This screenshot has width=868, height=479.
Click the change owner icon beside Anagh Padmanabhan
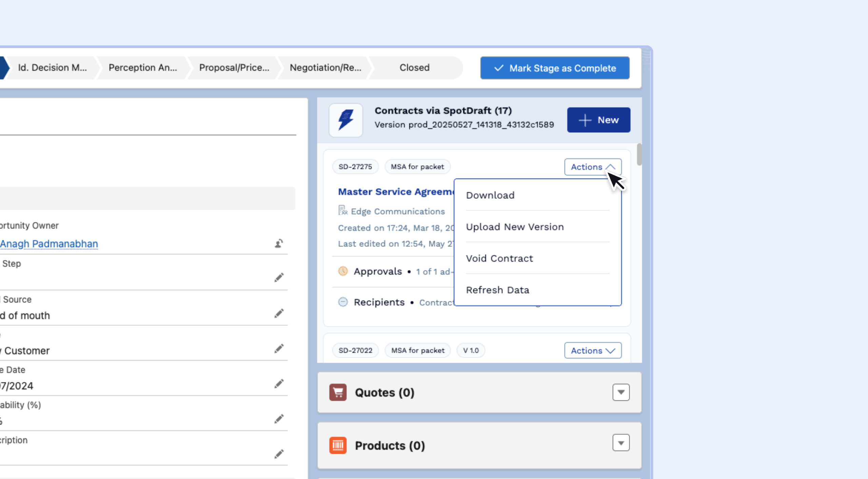point(279,243)
